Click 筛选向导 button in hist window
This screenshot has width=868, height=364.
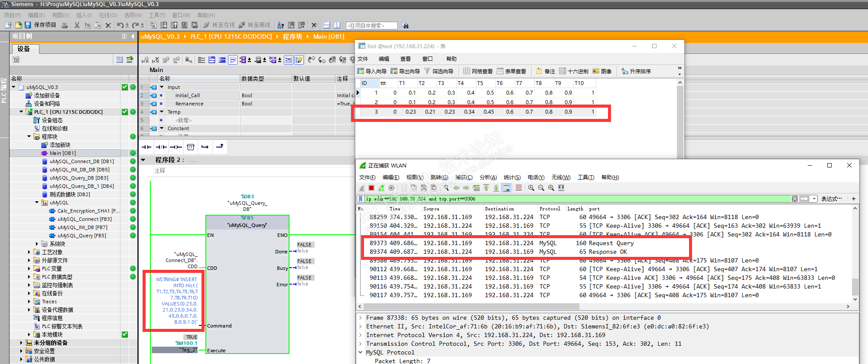439,71
